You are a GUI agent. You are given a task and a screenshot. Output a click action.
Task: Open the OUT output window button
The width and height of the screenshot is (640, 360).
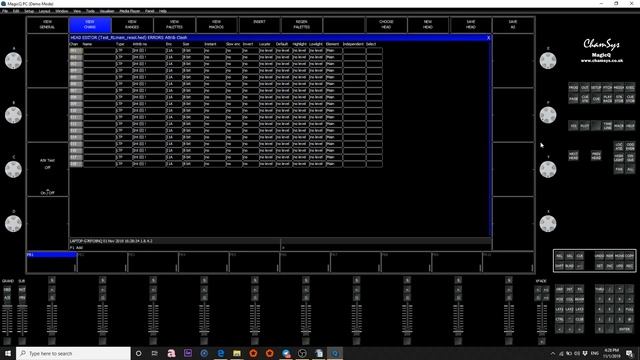pos(585,88)
